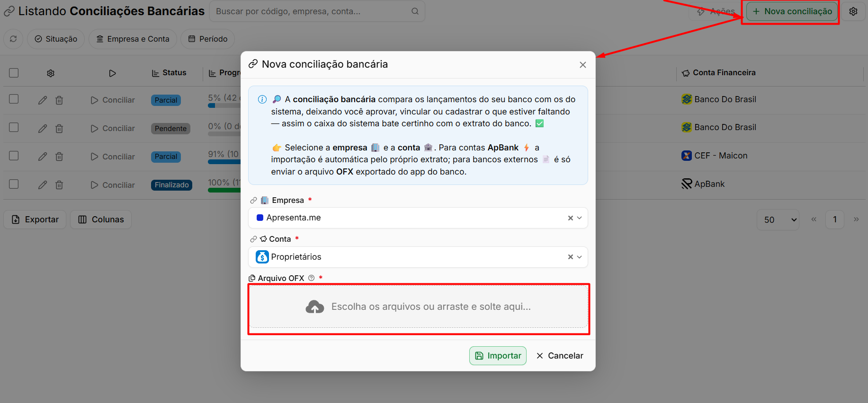The height and width of the screenshot is (403, 868).
Task: Click the play icon in the table header
Action: (112, 73)
